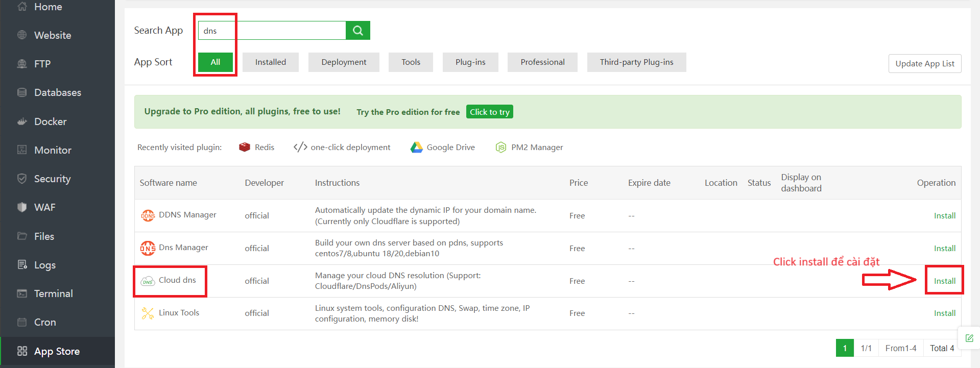Click the Linux Tools app icon
This screenshot has height=368, width=980.
(148, 313)
